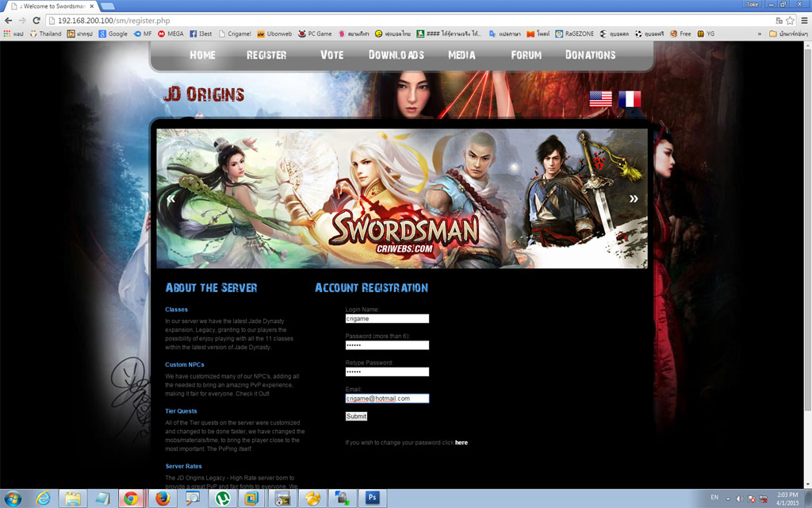Focus the Email field

tap(387, 398)
